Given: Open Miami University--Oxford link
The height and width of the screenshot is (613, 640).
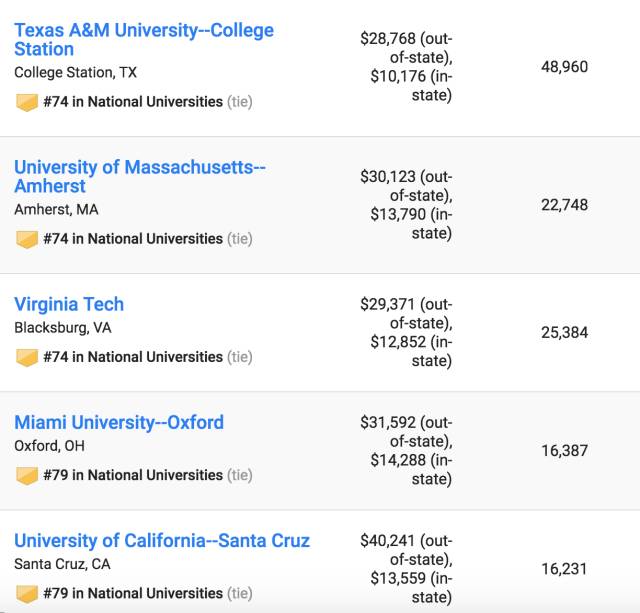Looking at the screenshot, I should 119,422.
